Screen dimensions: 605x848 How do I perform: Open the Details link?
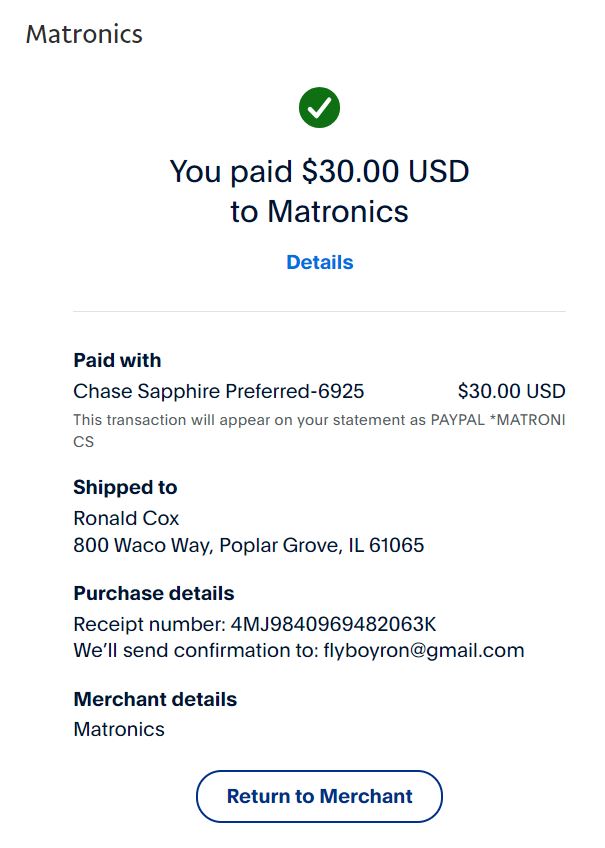point(319,262)
